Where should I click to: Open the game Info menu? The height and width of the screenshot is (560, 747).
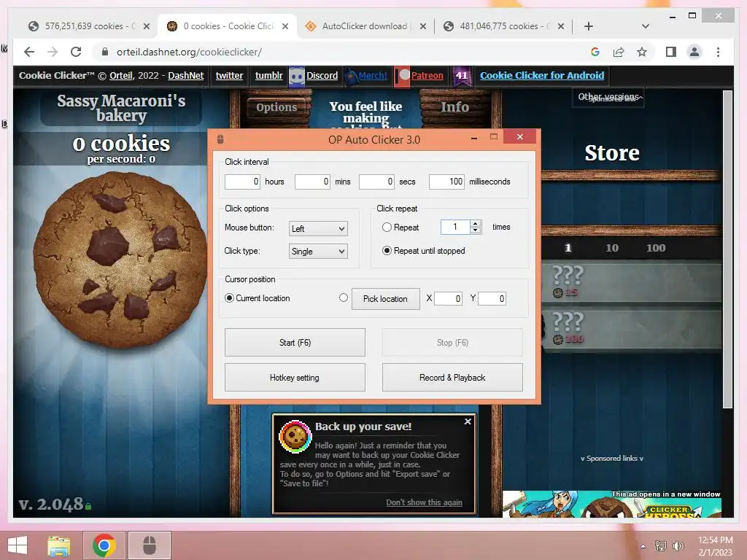pyautogui.click(x=455, y=107)
